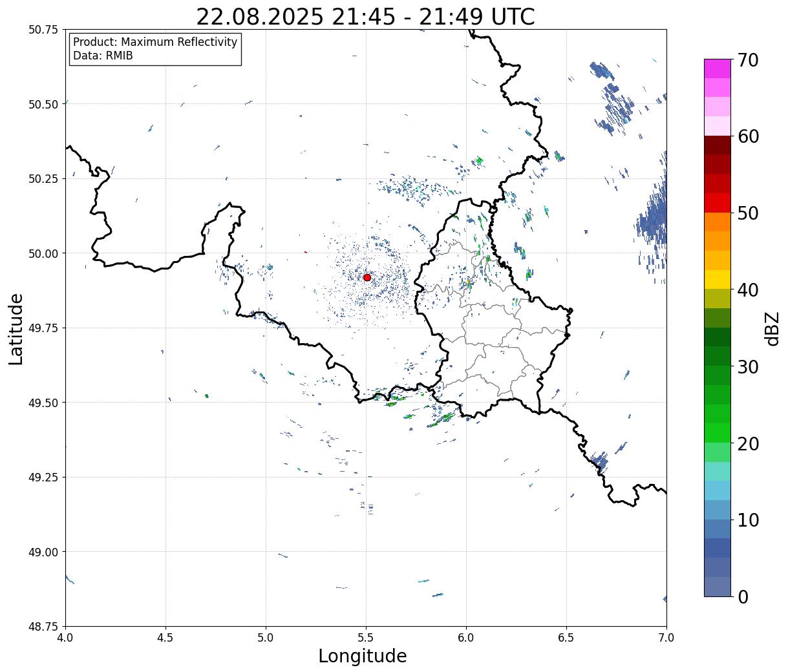Viewport: 788px width, 672px height.
Task: Click the y-axis tick label 49.00
Action: (43, 552)
